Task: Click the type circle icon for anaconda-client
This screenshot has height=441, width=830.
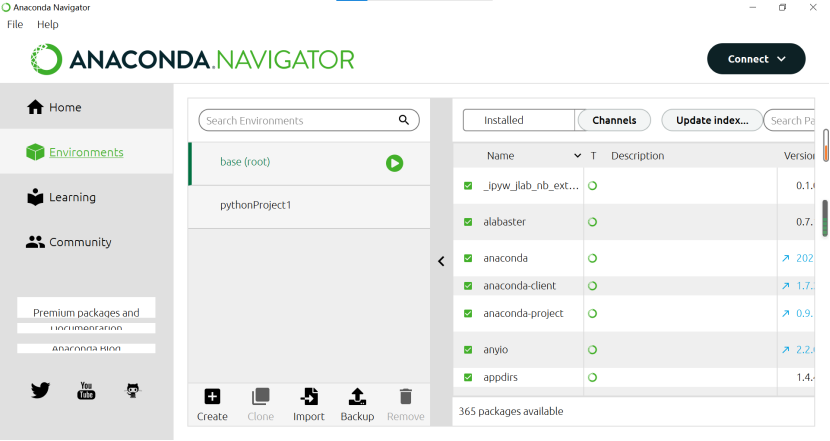Action: pos(592,286)
